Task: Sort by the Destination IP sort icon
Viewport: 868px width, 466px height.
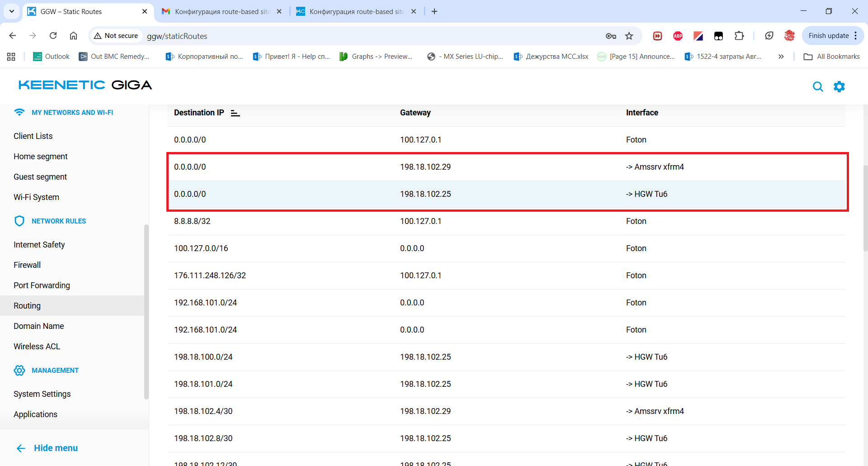Action: [235, 113]
